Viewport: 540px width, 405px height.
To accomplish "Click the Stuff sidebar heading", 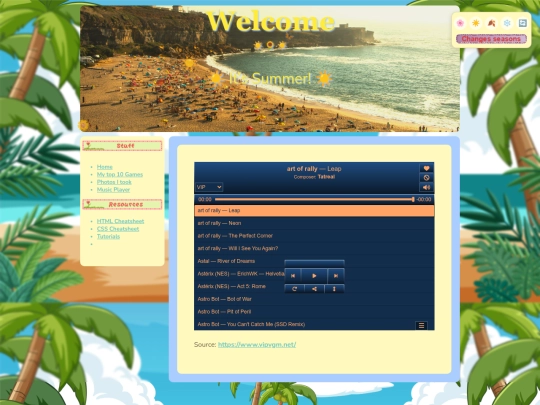I will (122, 146).
